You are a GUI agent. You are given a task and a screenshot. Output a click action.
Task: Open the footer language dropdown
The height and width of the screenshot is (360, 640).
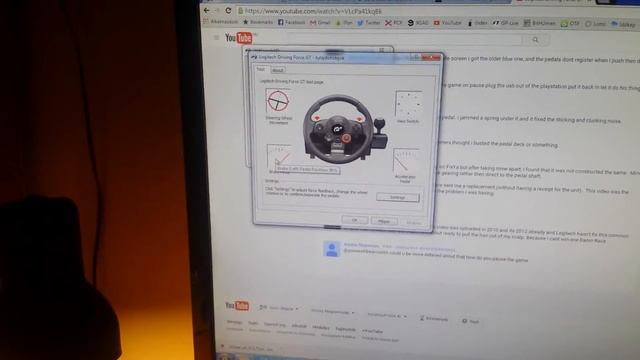tap(279, 308)
